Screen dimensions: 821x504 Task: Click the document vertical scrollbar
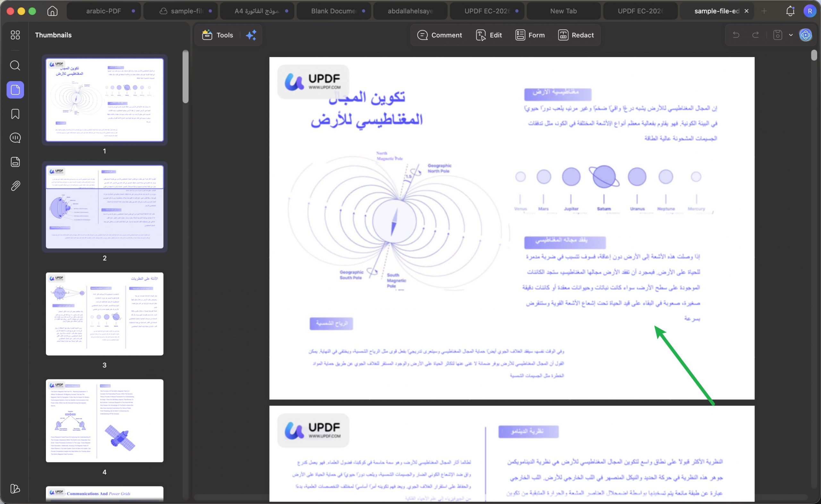(814, 55)
